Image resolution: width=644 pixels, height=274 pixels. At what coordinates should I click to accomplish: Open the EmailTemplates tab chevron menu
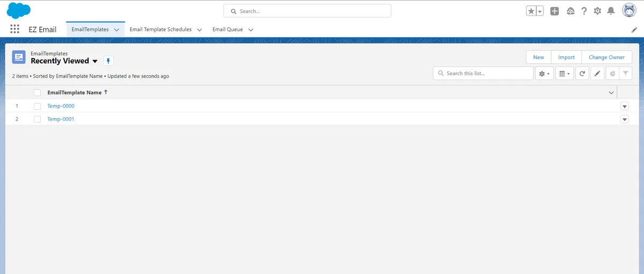click(x=116, y=30)
